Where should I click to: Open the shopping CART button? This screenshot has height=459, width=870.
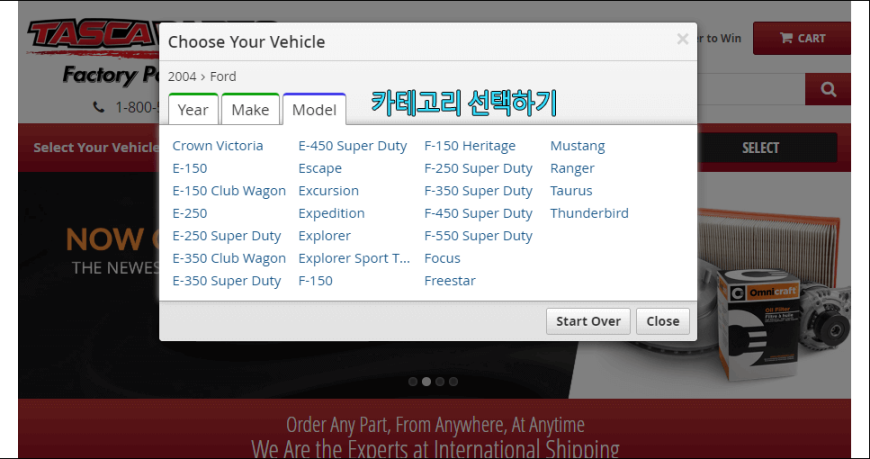pyautogui.click(x=802, y=38)
